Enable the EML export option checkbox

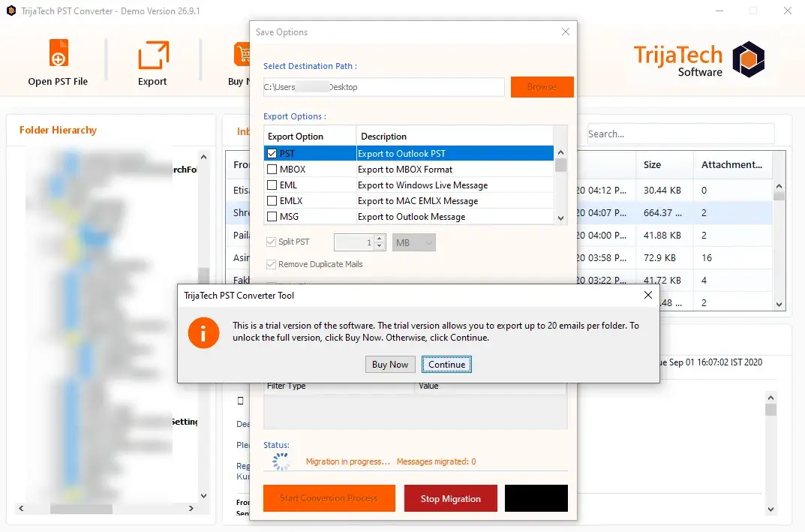272,185
